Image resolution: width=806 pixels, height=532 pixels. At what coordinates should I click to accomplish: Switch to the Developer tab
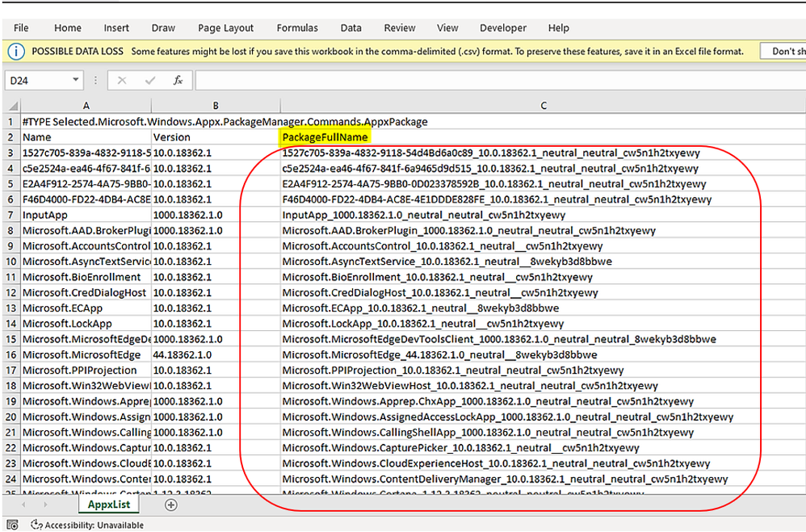502,28
